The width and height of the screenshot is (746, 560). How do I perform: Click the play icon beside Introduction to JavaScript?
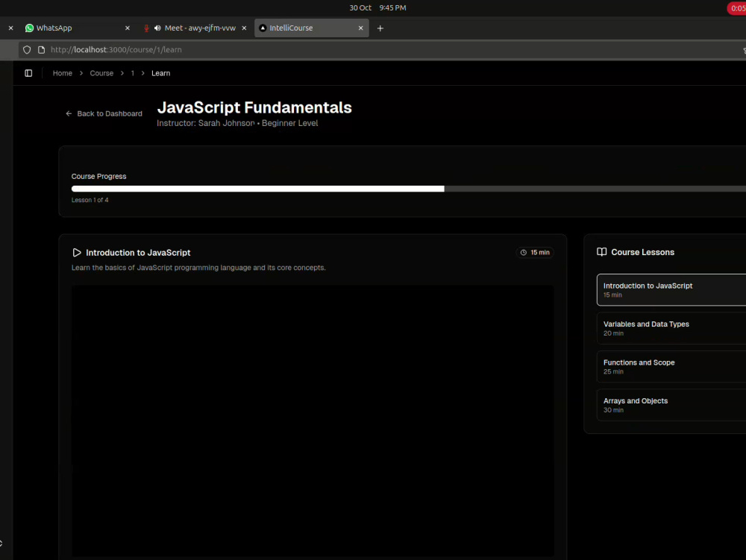click(77, 253)
